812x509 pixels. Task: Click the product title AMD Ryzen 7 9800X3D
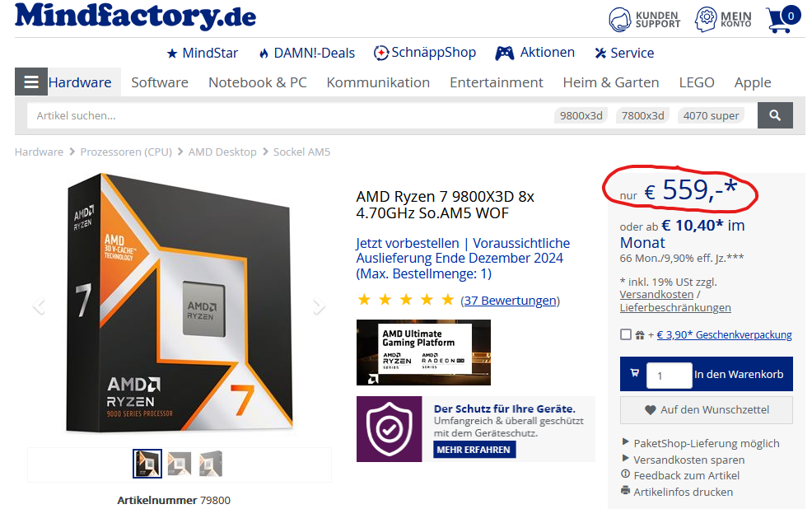[446, 204]
